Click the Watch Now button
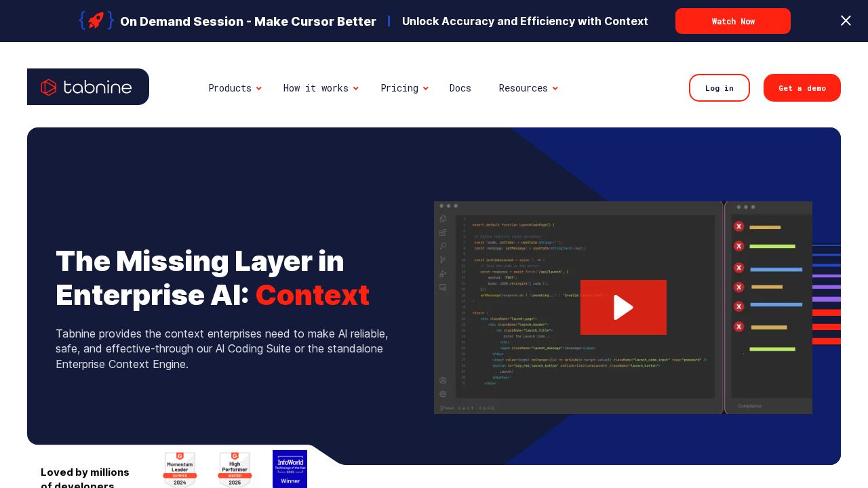Screen dimensions: 868x488 point(733,21)
